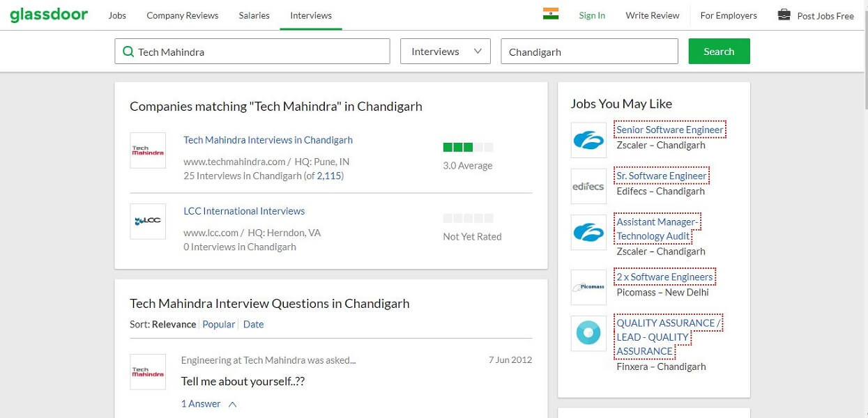Select the India flag country icon
This screenshot has width=868, height=418.
tap(551, 14)
